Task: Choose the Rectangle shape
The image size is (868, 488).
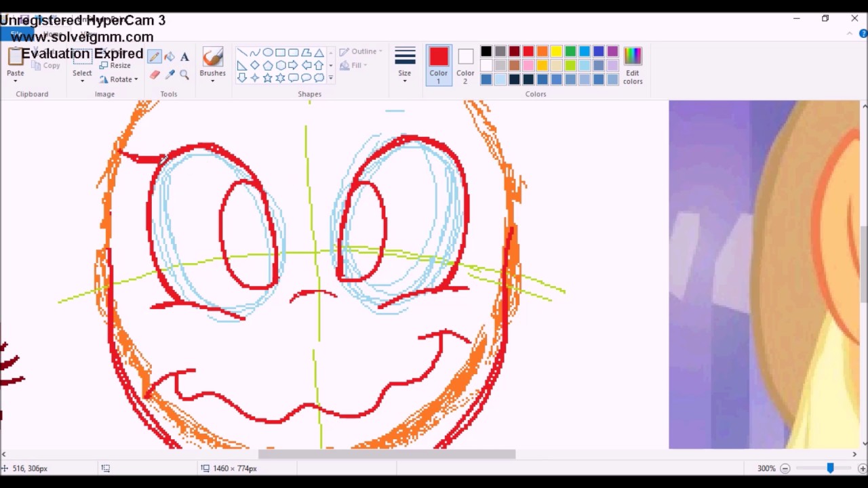Action: click(x=280, y=52)
